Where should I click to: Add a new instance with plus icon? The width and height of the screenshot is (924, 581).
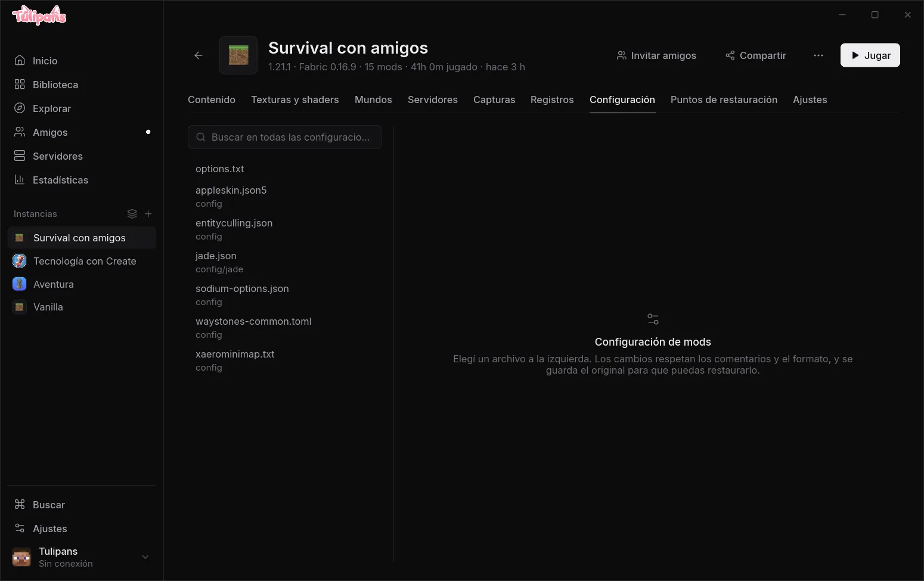pyautogui.click(x=148, y=214)
